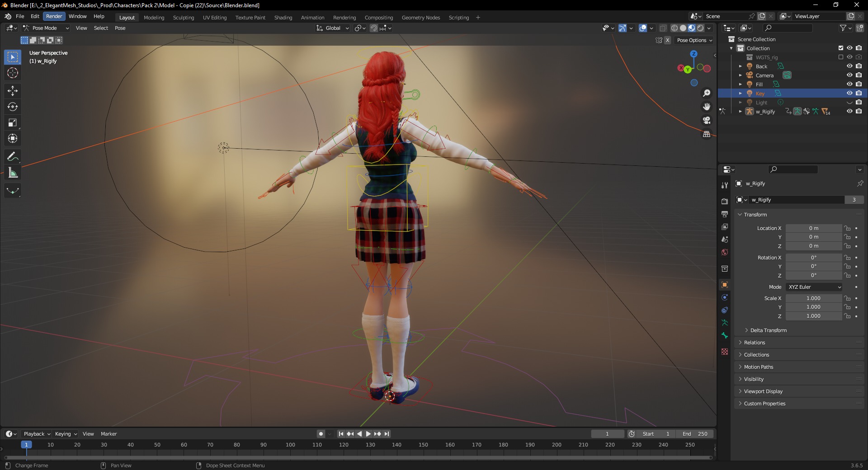Open Global transform orientation dropdown
Screen dimensions: 868x470
point(333,28)
